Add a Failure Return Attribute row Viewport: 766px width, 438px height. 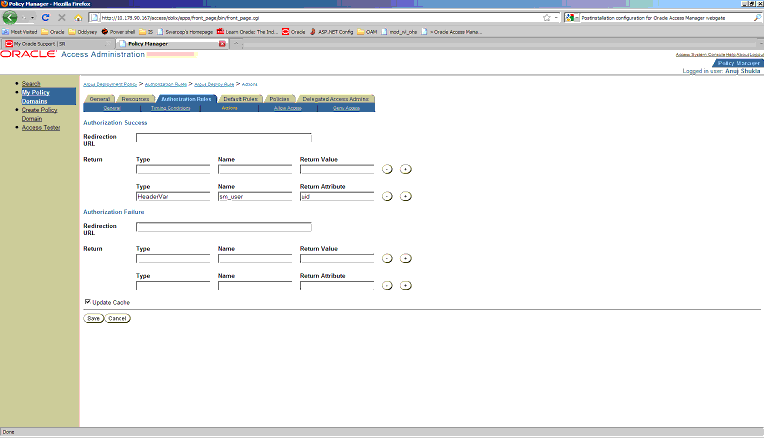click(x=405, y=286)
